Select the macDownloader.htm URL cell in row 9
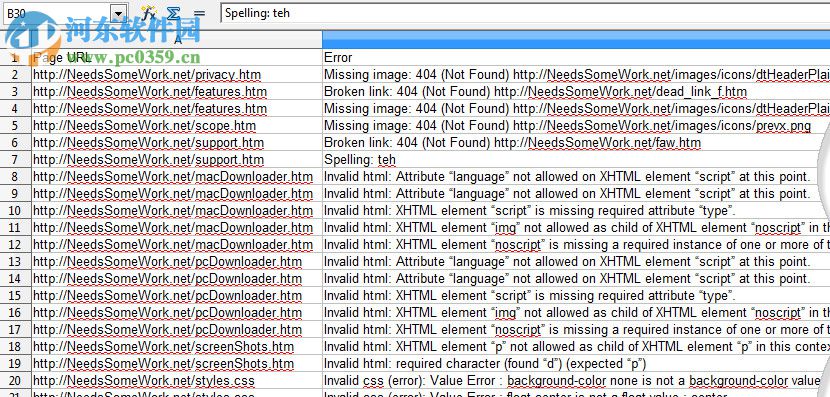 (177, 194)
